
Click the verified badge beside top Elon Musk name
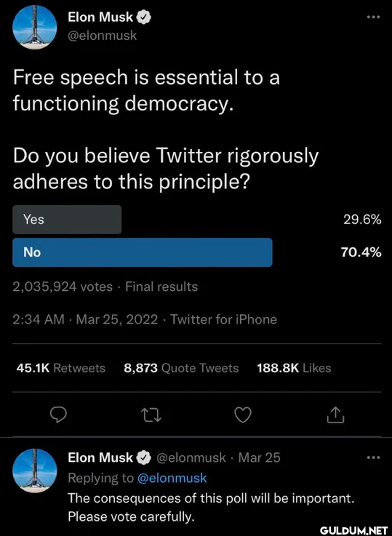pos(144,17)
